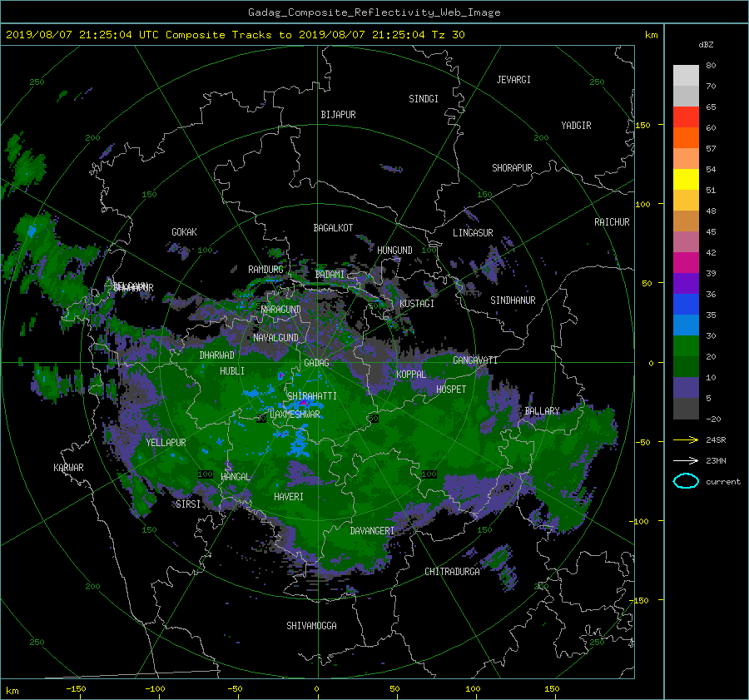Click the HUNGUND city label
Screen dimensions: 749x700
(x=394, y=251)
